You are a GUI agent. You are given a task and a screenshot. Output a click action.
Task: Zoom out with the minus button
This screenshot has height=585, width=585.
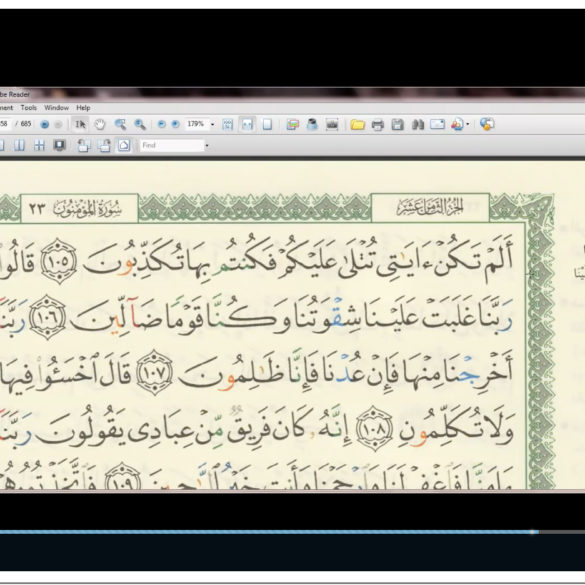(x=162, y=124)
